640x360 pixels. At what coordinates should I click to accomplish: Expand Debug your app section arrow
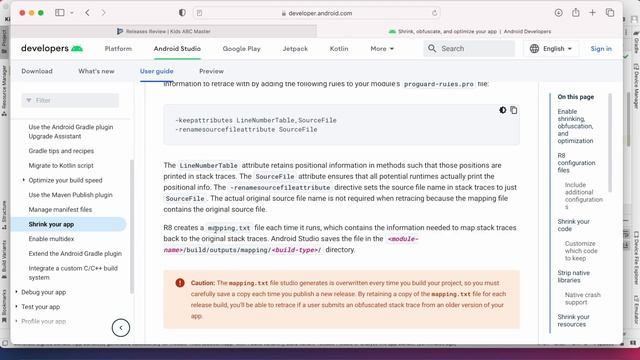click(16, 292)
